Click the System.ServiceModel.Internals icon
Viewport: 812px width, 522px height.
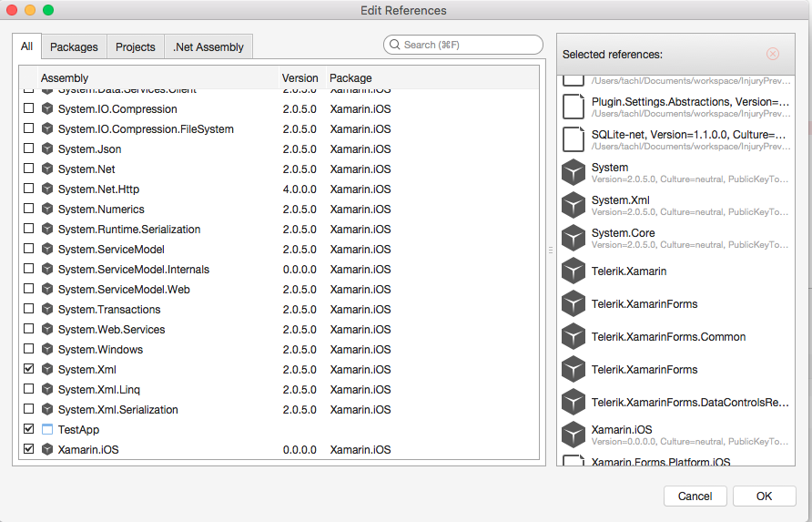coord(47,269)
